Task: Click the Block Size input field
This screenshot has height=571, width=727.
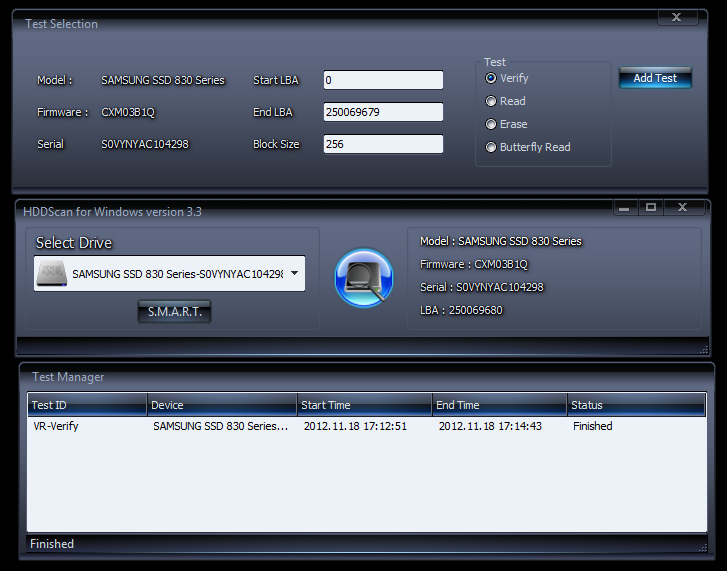Action: [383, 144]
